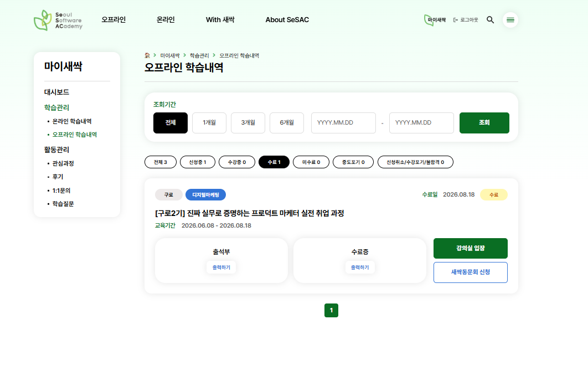This screenshot has height=386, width=588.
Task: Click the start date YYYY.MM.DD field
Action: pyautogui.click(x=343, y=122)
